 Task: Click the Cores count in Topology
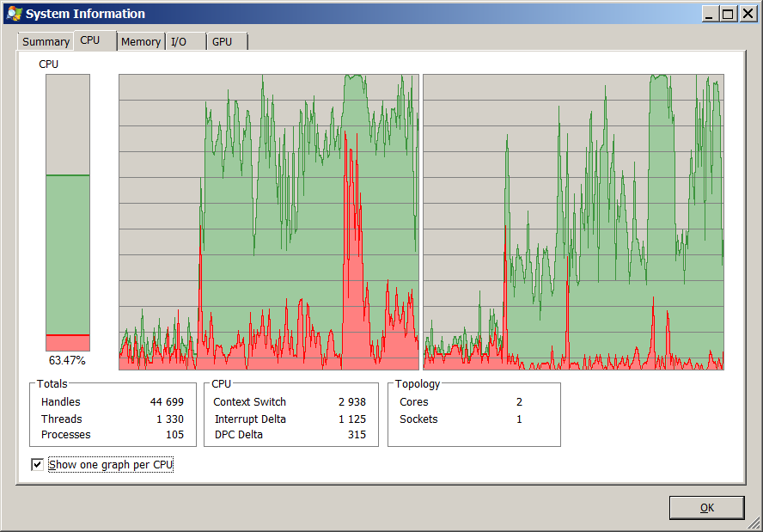tap(519, 402)
